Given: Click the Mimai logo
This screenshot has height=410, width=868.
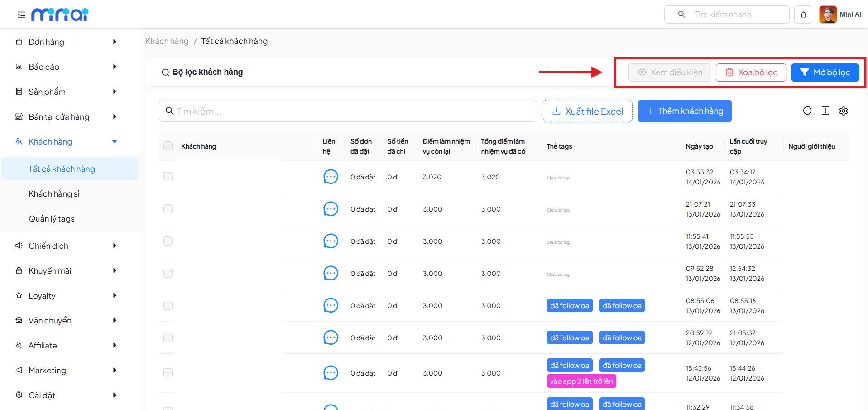Looking at the screenshot, I should click(x=60, y=15).
